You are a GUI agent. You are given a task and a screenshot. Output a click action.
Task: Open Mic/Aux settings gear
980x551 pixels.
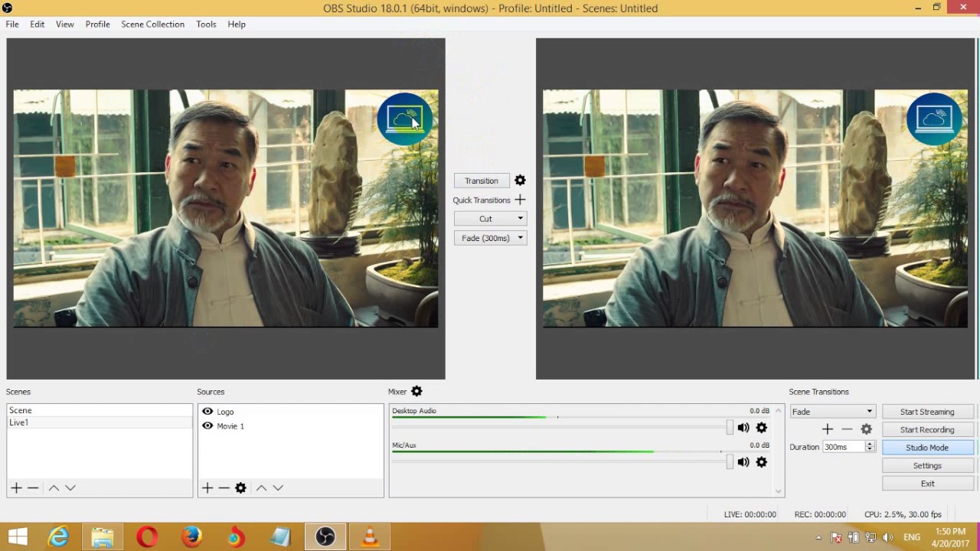[x=761, y=462]
